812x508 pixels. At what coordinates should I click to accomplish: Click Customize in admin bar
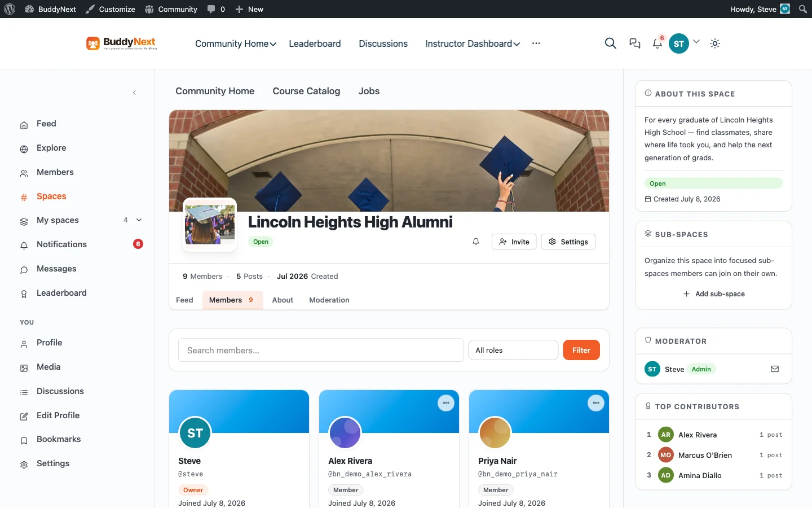click(111, 9)
